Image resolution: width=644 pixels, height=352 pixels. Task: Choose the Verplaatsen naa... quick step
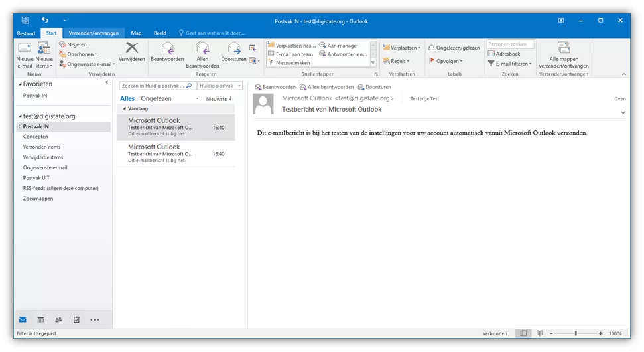[292, 46]
